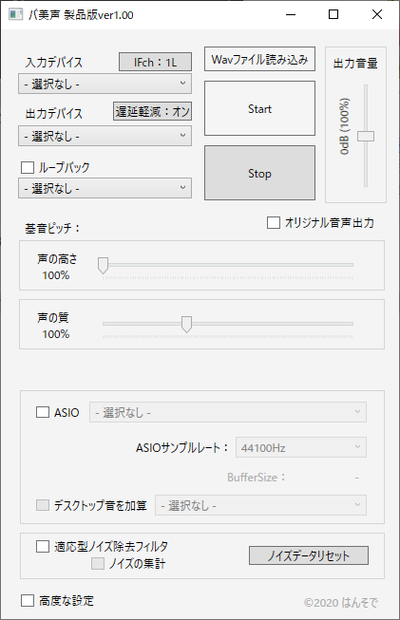Image resolution: width=400 pixels, height=620 pixels.
Task: Maximize the バ美声 window
Action: (334, 15)
